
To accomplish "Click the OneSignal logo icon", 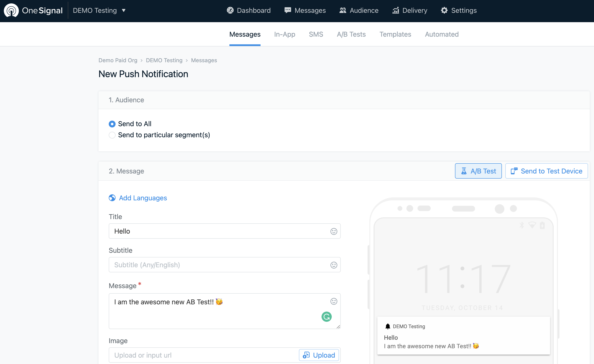I will 11,10.
